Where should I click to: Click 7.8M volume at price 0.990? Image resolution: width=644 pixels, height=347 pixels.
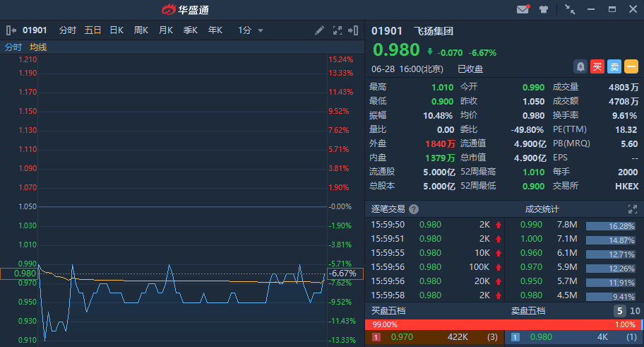(x=567, y=225)
